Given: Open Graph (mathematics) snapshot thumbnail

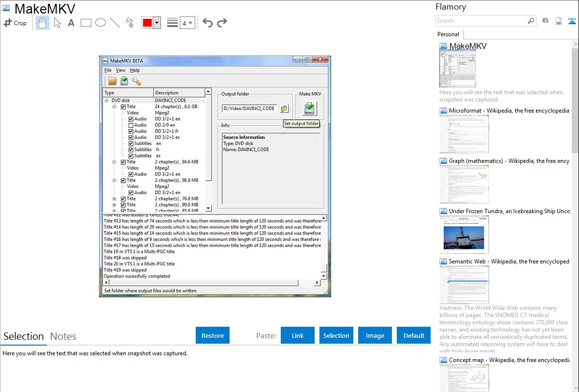Looking at the screenshot, I should click(x=464, y=184).
